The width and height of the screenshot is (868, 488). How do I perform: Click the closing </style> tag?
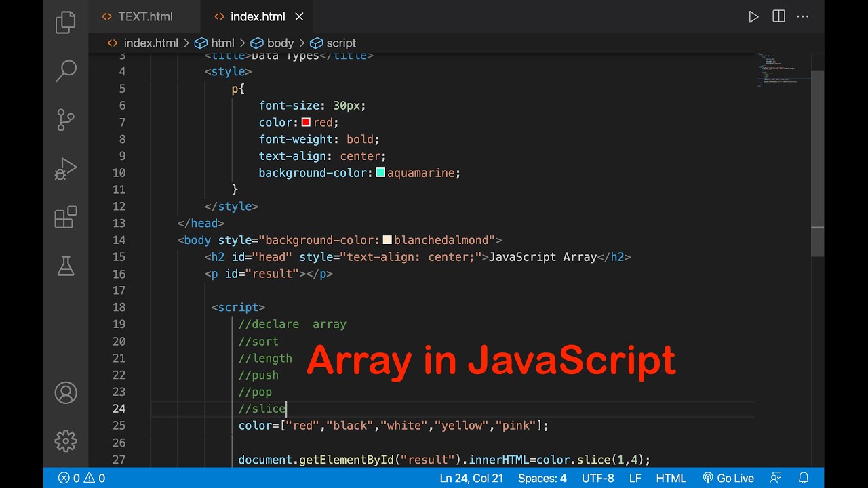[x=231, y=206]
